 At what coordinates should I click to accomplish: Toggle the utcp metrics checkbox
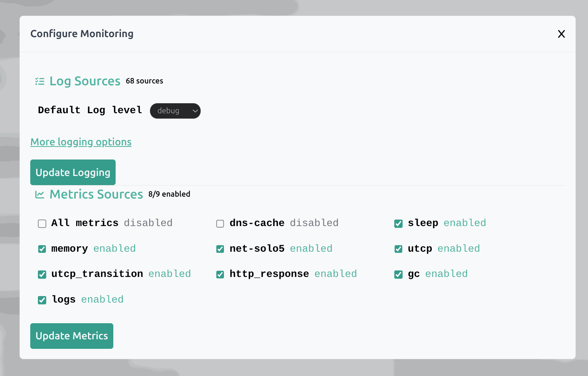399,249
